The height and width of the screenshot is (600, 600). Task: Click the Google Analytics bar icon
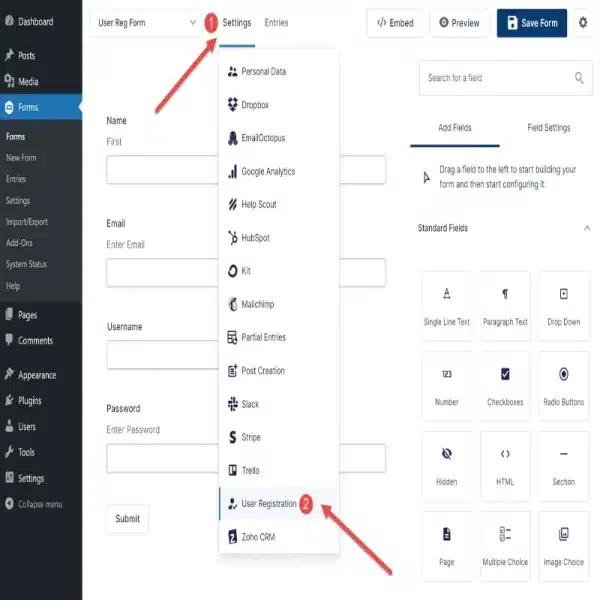click(232, 171)
